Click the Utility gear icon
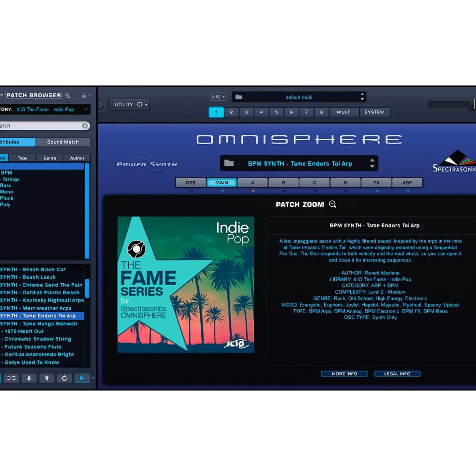Viewport: 476px width, 476px height. tap(139, 104)
